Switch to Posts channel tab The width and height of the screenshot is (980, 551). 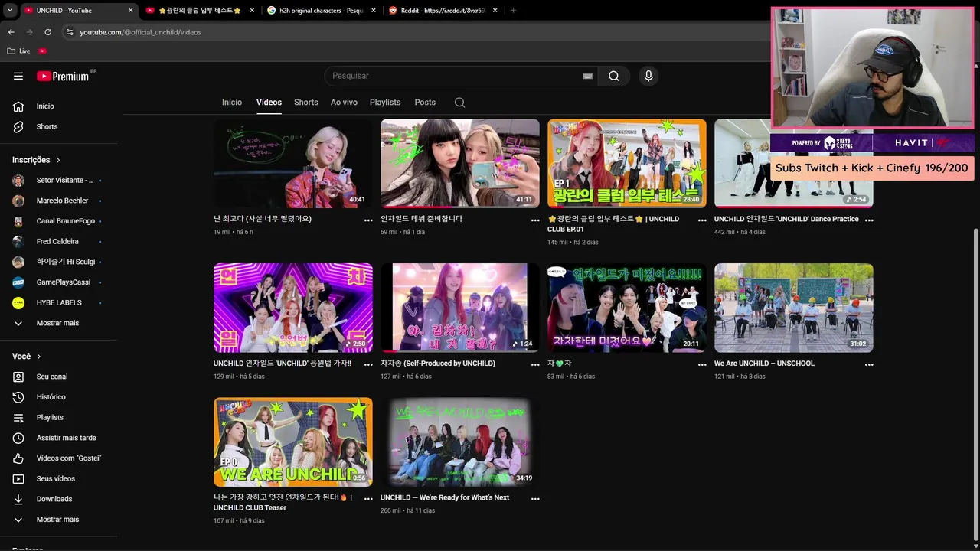(425, 103)
